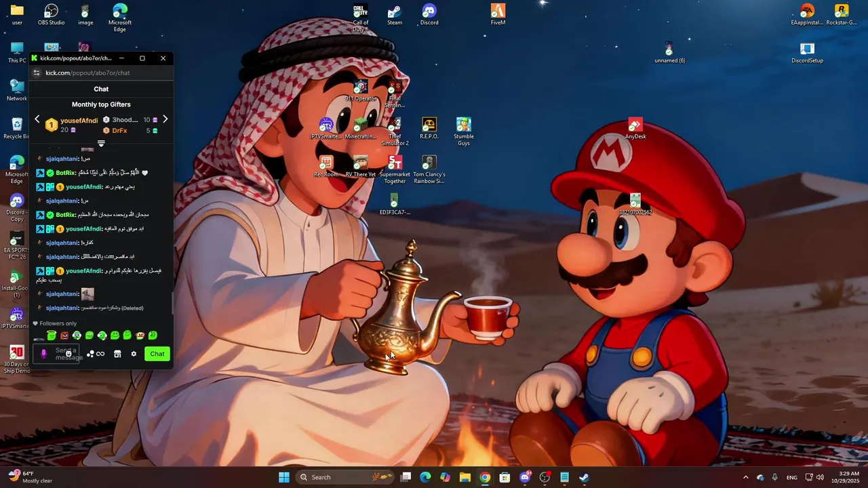Viewport: 868px width, 488px height.
Task: Open 3hood gifter entry
Action: tap(125, 120)
